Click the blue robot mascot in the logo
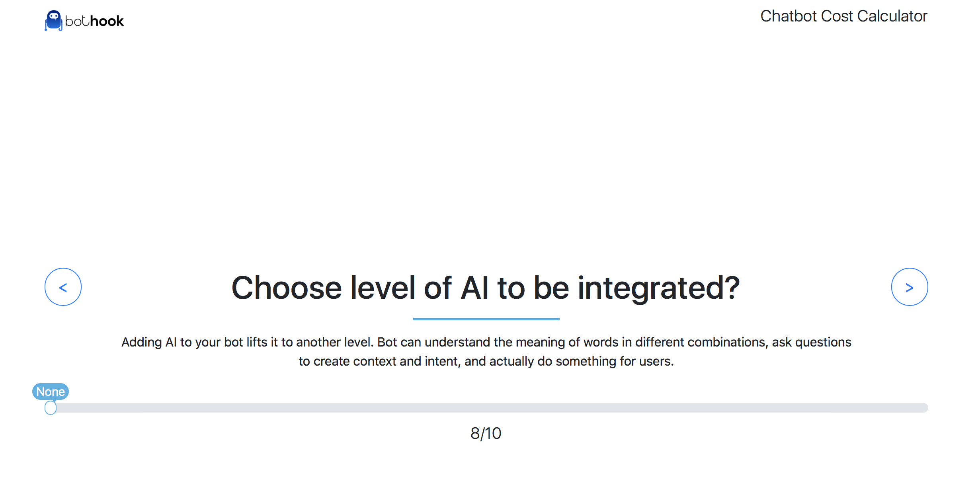980x479 pixels. [x=54, y=20]
